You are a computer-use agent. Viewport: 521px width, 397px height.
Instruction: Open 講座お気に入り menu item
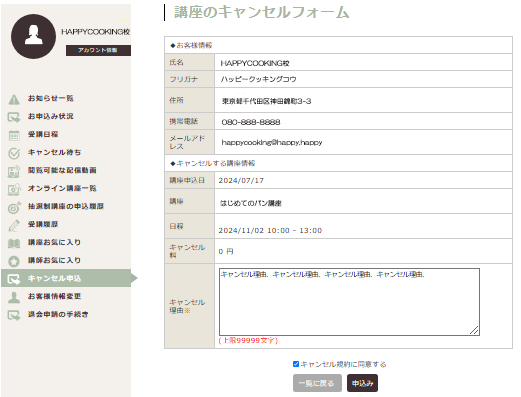[x=54, y=242]
